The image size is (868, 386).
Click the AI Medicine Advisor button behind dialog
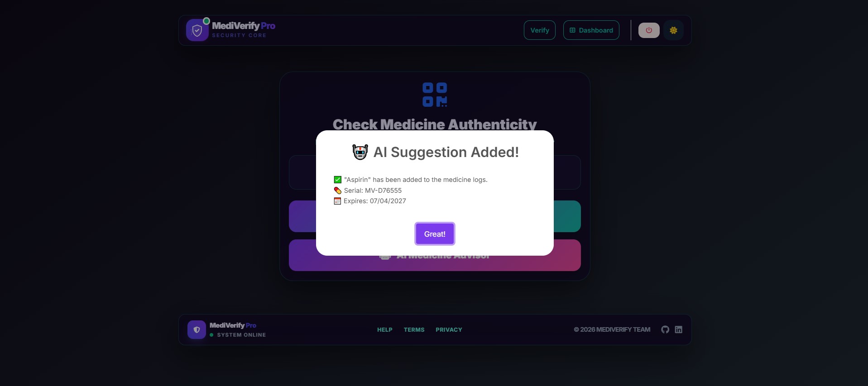(x=435, y=263)
